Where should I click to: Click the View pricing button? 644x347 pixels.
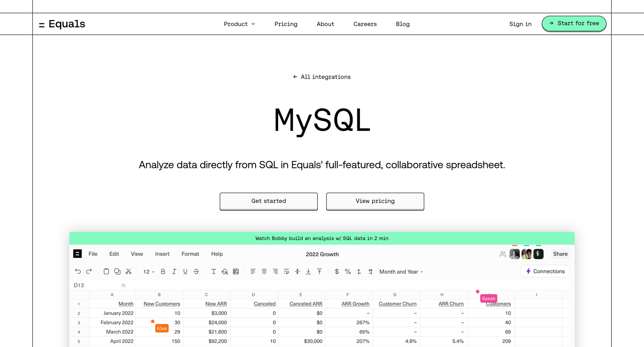(x=375, y=201)
